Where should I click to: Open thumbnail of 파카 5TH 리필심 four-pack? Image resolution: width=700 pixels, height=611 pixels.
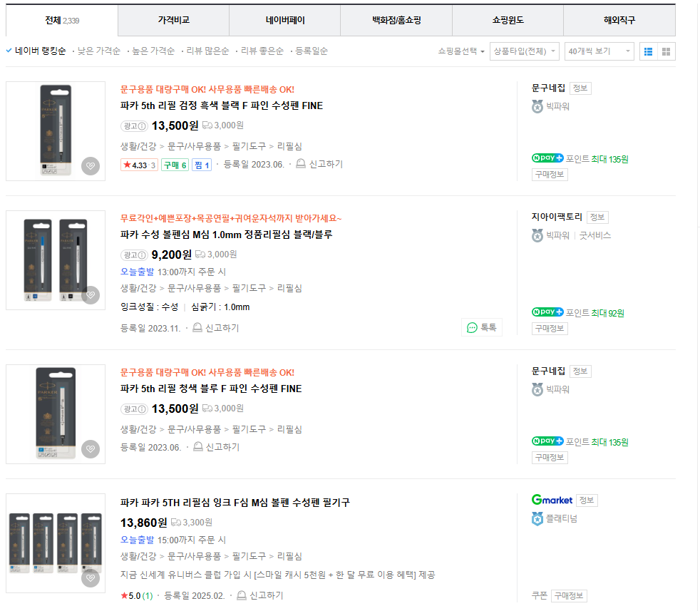click(x=56, y=543)
